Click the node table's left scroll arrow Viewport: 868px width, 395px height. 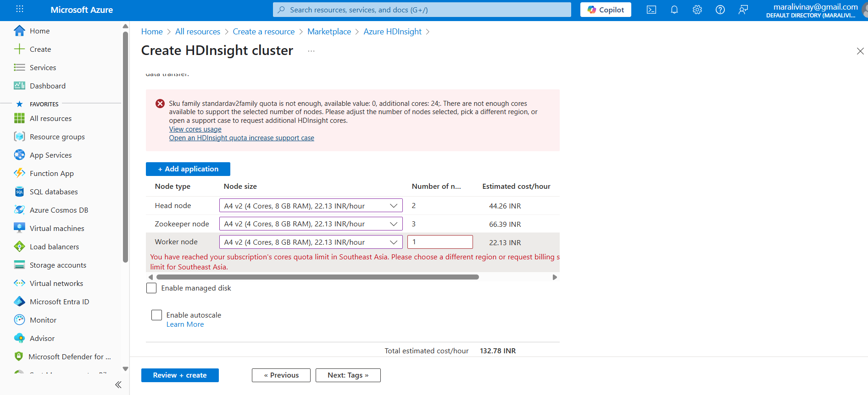(x=150, y=277)
